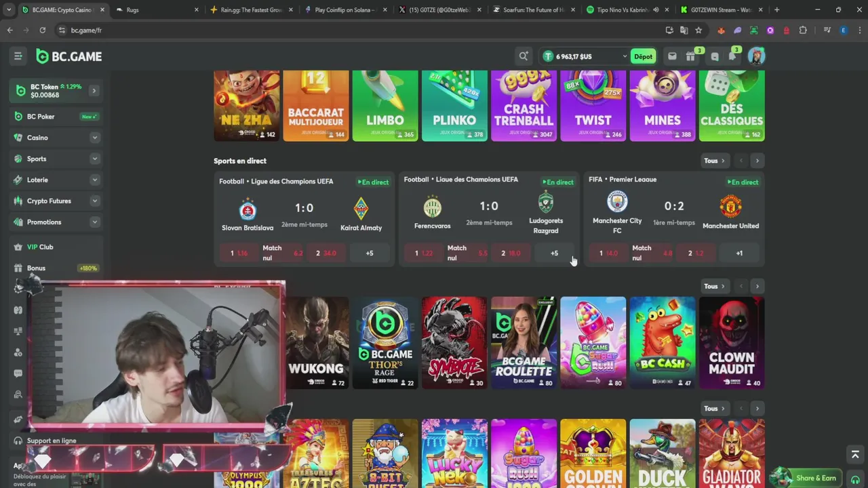Launch the Plinko game tile
The width and height of the screenshot is (868, 488).
454,105
